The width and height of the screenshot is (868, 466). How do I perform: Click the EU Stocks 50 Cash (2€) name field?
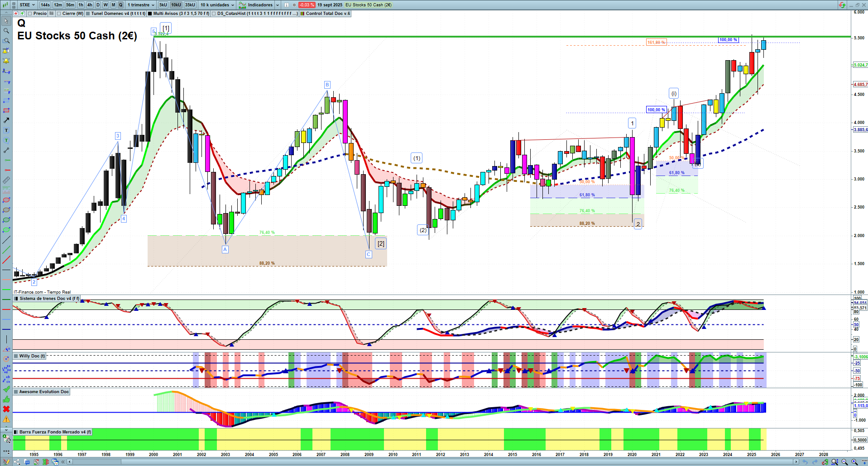click(369, 5)
